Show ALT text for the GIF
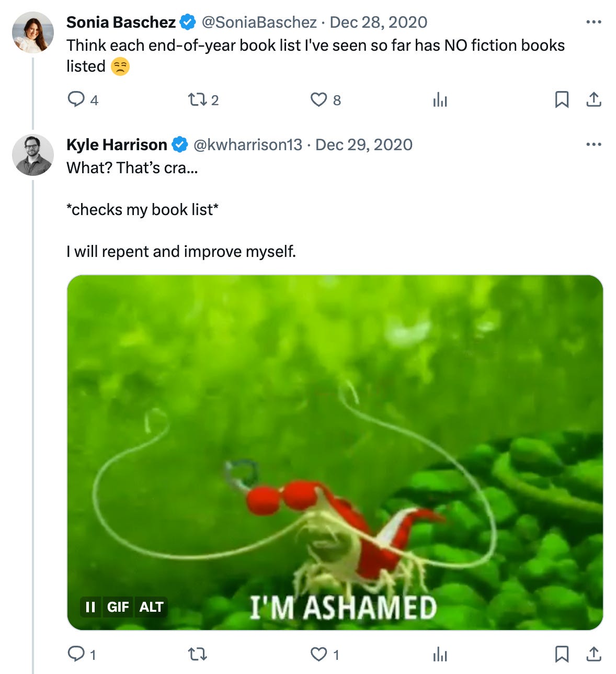The height and width of the screenshot is (674, 616). (x=151, y=607)
